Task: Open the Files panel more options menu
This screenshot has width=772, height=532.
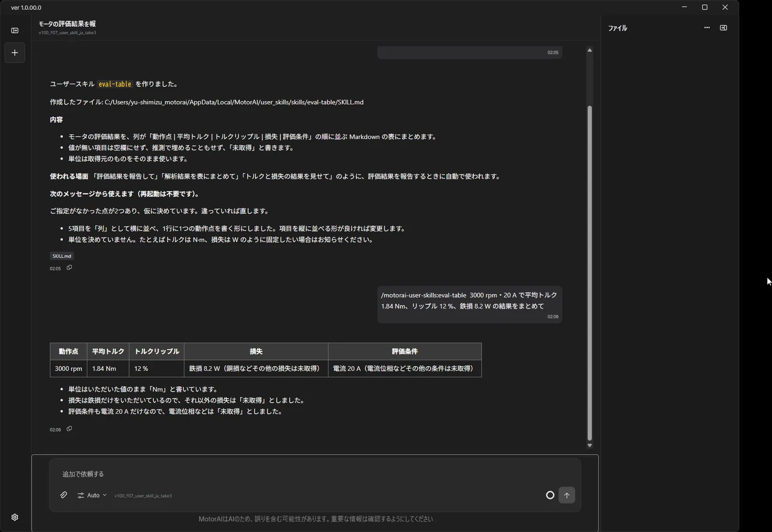Action: [x=707, y=28]
